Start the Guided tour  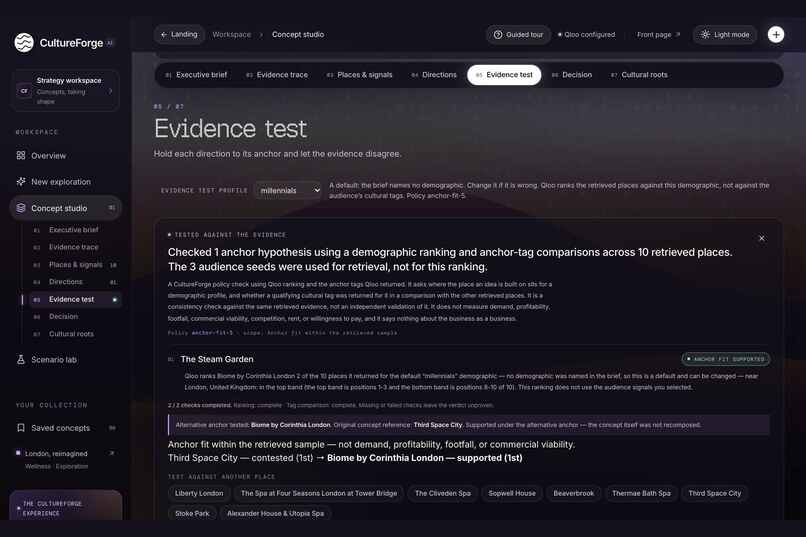pos(518,34)
